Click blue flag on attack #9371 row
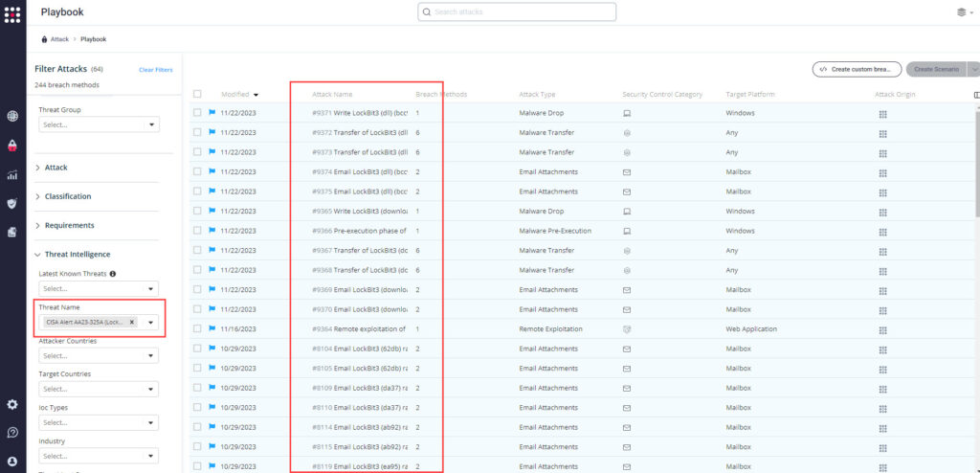The height and width of the screenshot is (473, 980). click(212, 113)
